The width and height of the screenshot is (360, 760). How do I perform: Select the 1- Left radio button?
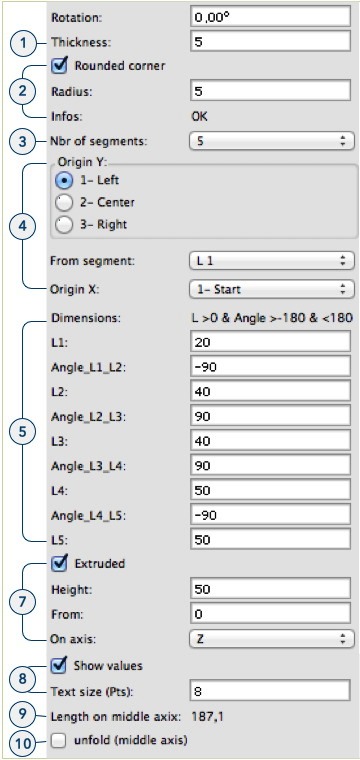click(63, 181)
